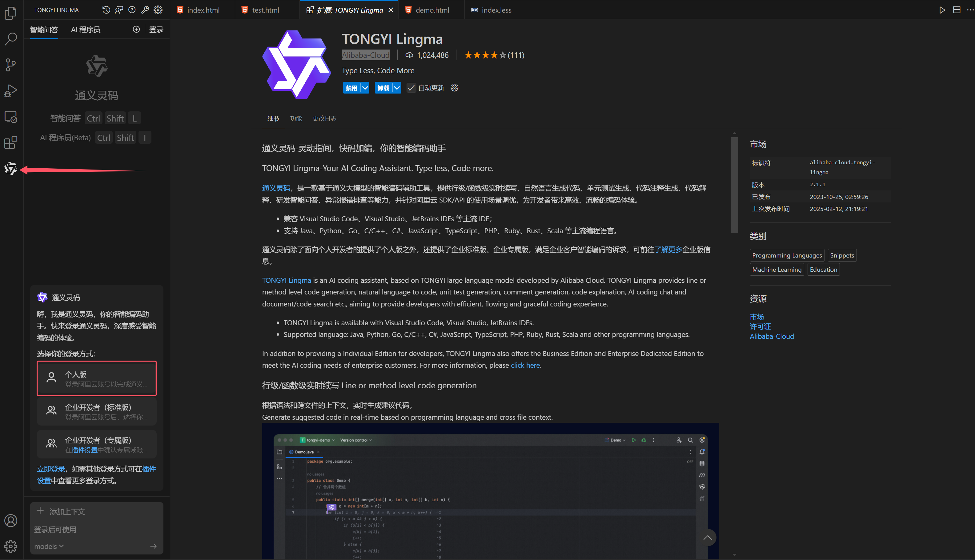Toggle the 自动更新 checkbox
The height and width of the screenshot is (560, 975).
(x=411, y=88)
